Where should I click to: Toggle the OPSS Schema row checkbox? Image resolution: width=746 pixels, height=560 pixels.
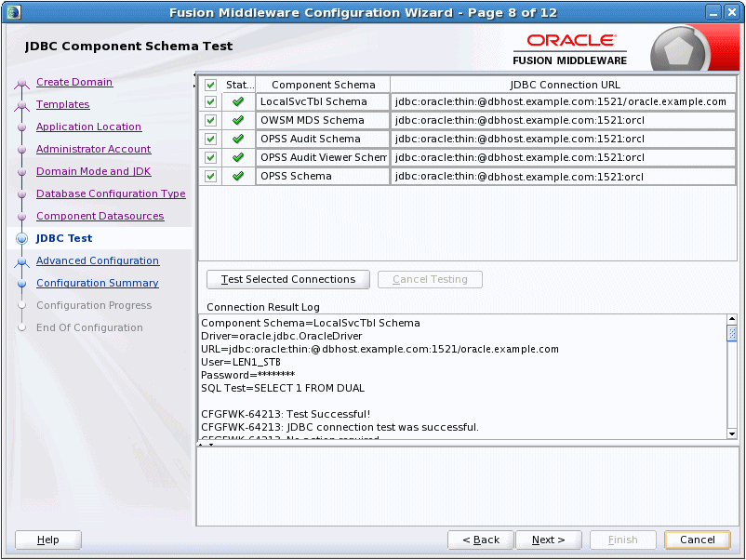point(210,176)
